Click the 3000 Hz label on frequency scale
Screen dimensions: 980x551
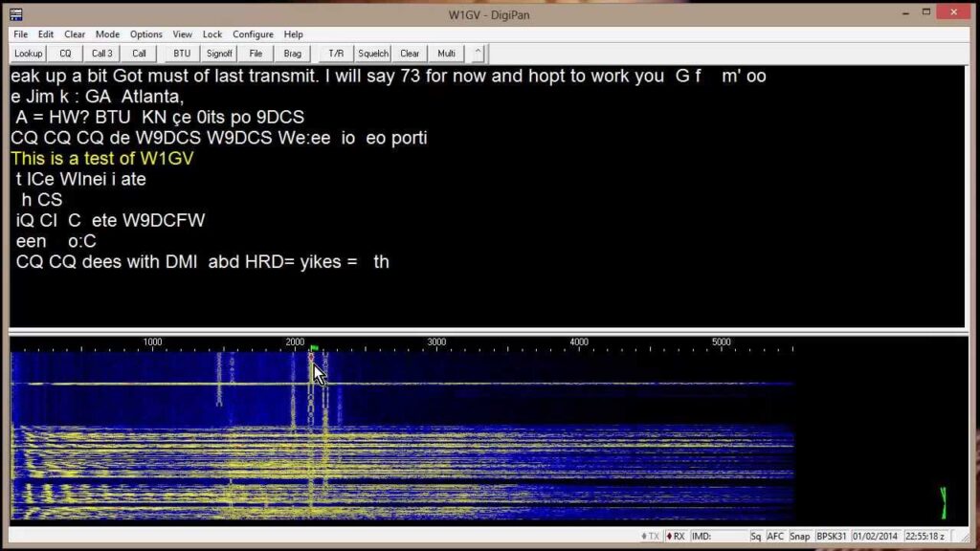tap(436, 342)
